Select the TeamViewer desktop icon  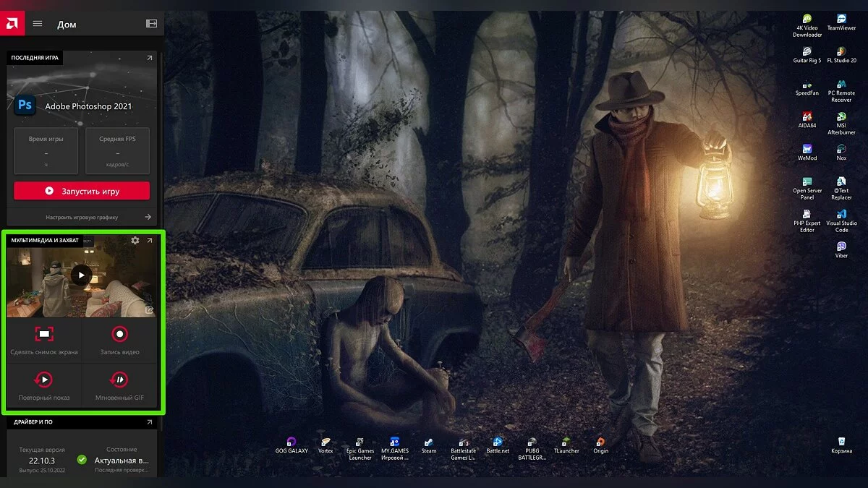tap(841, 22)
